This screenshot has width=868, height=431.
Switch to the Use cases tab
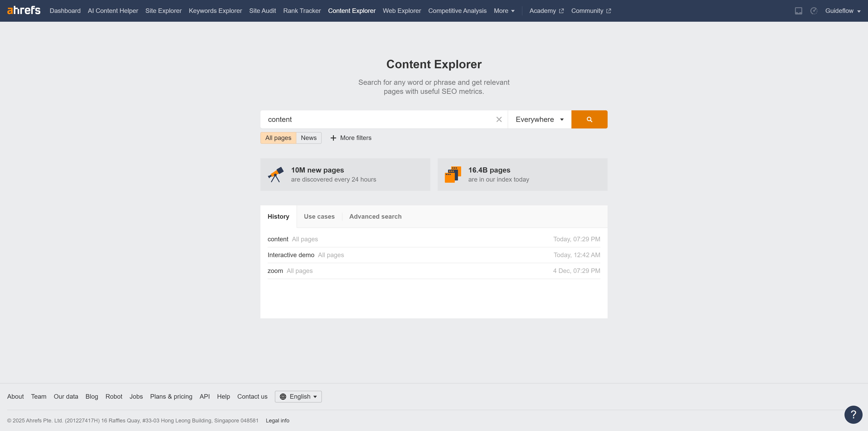[319, 216]
